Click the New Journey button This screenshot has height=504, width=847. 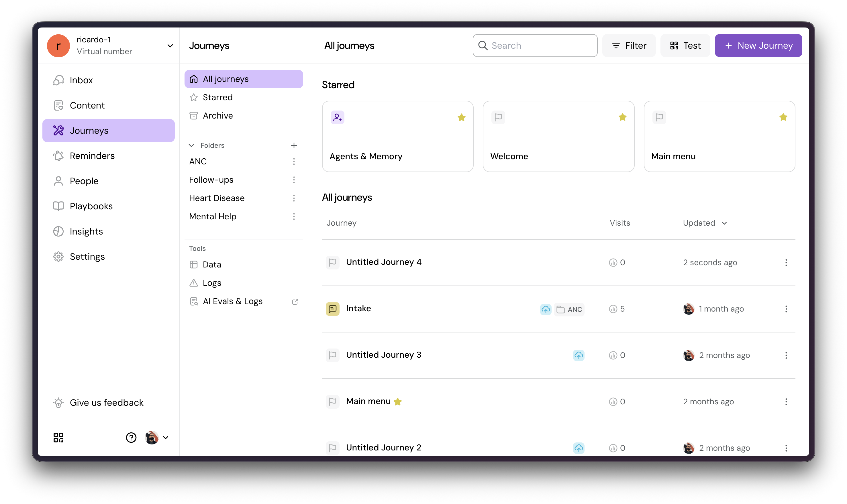(x=758, y=46)
